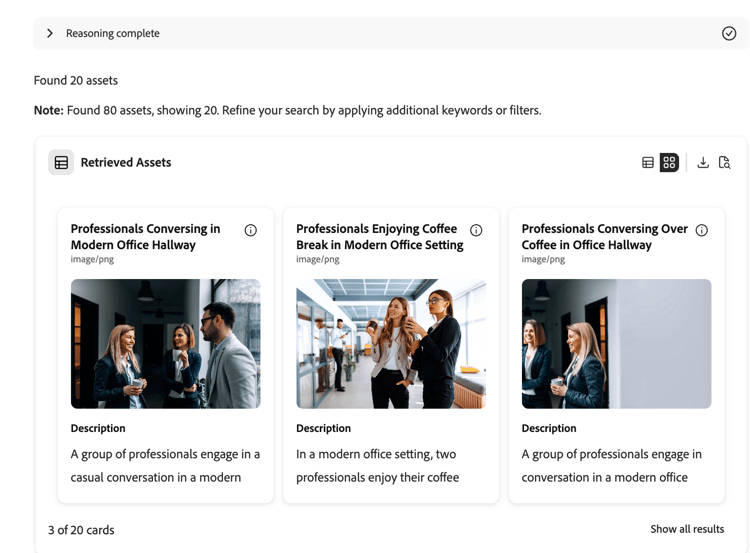This screenshot has height=553, width=750.
Task: Click image/png label under Over Coffee card
Action: click(543, 259)
